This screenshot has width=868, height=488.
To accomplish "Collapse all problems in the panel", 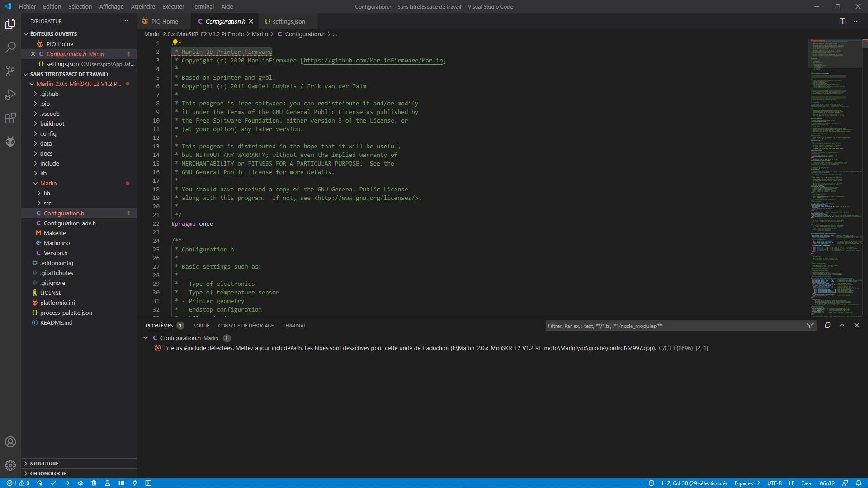I will click(828, 326).
